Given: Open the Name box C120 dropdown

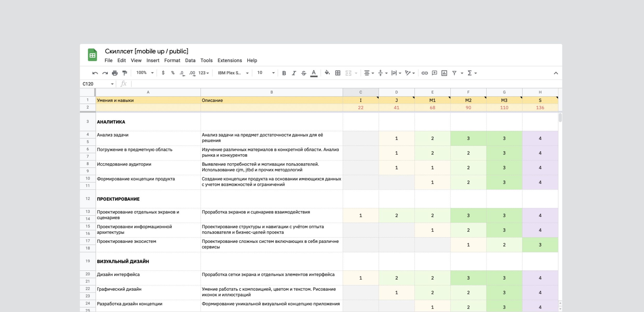Looking at the screenshot, I should (112, 84).
